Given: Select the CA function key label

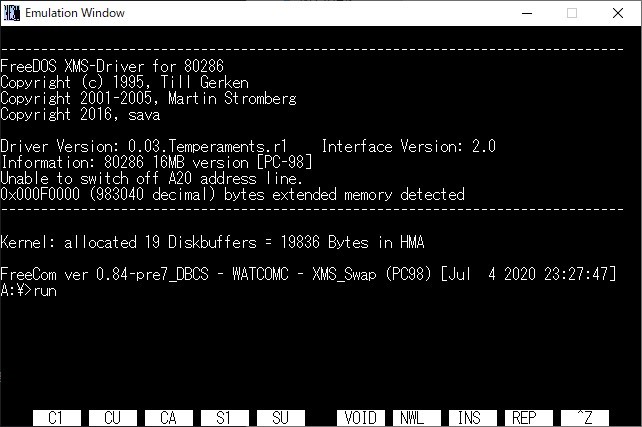Looking at the screenshot, I should pos(169,418).
